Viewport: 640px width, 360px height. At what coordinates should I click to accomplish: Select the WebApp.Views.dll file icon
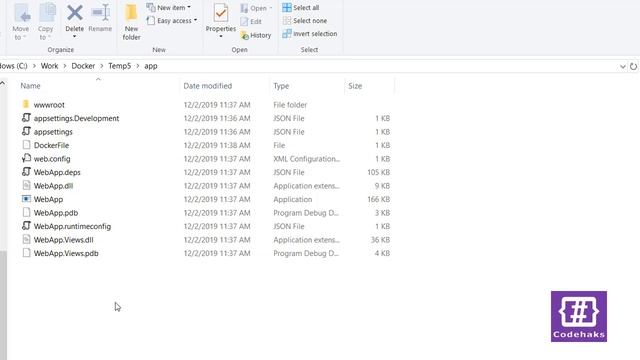[26, 239]
